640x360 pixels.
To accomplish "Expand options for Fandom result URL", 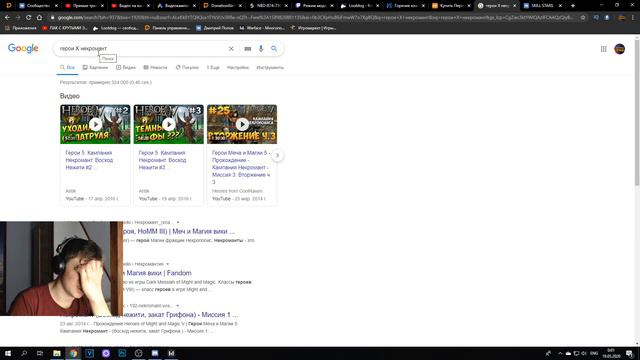I will tap(167, 264).
